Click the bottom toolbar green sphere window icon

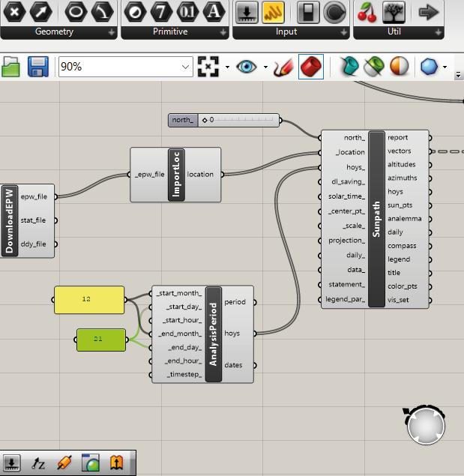point(91,463)
